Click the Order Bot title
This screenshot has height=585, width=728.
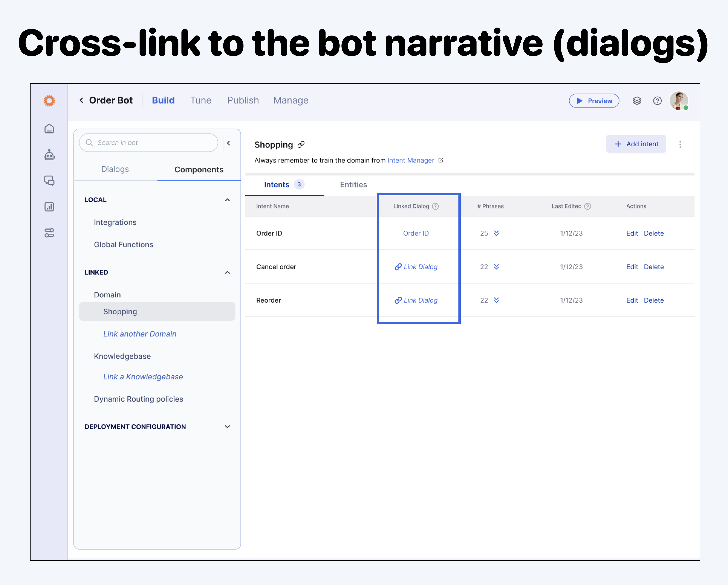tap(111, 100)
